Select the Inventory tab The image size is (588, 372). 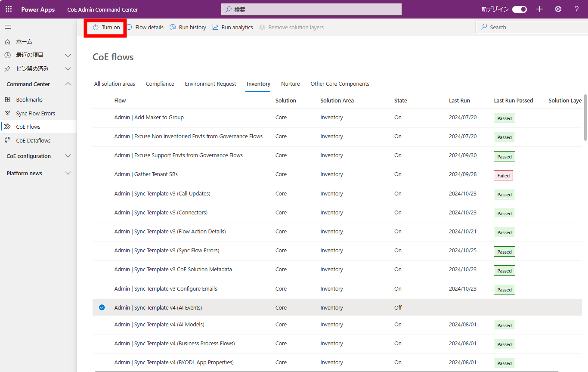tap(259, 84)
